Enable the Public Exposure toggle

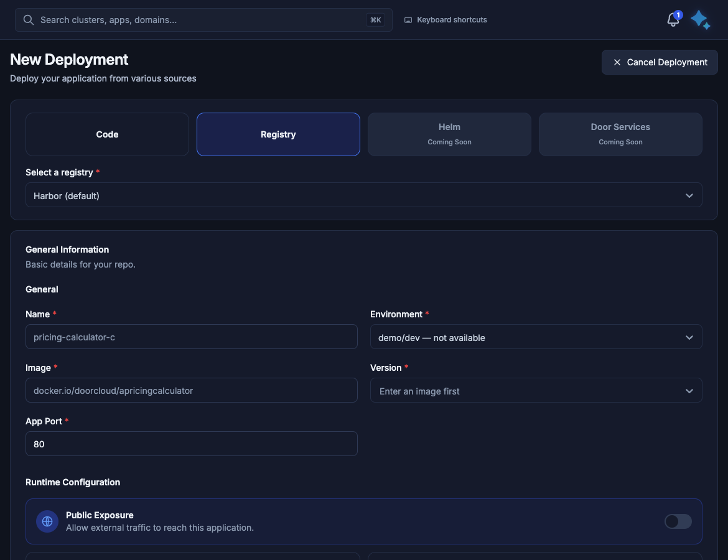[x=678, y=521]
